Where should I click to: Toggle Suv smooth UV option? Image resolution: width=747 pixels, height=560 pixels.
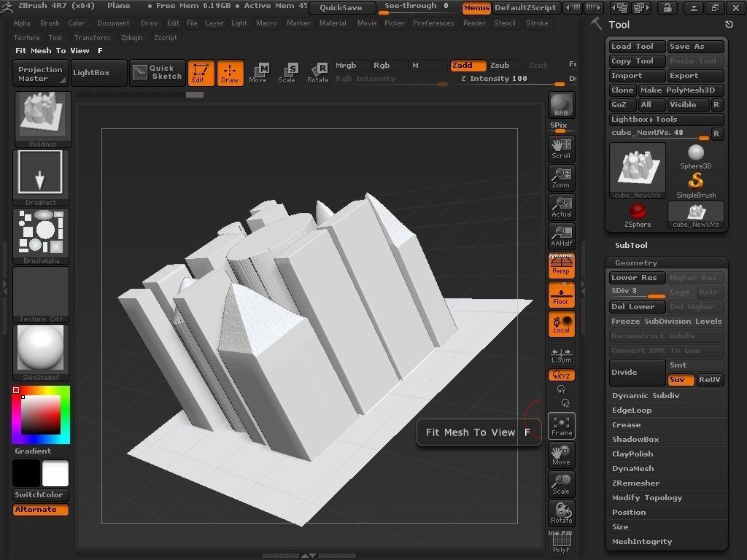pyautogui.click(x=681, y=379)
